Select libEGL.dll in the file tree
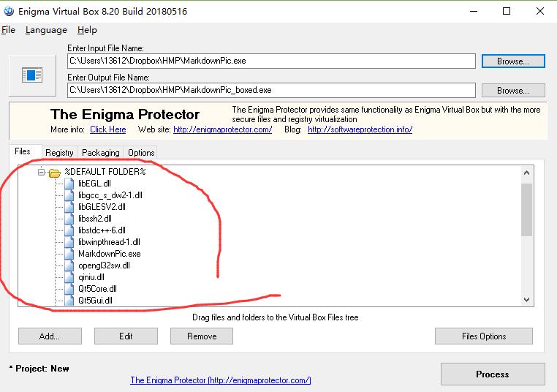Image resolution: width=557 pixels, height=392 pixels. 94,184
